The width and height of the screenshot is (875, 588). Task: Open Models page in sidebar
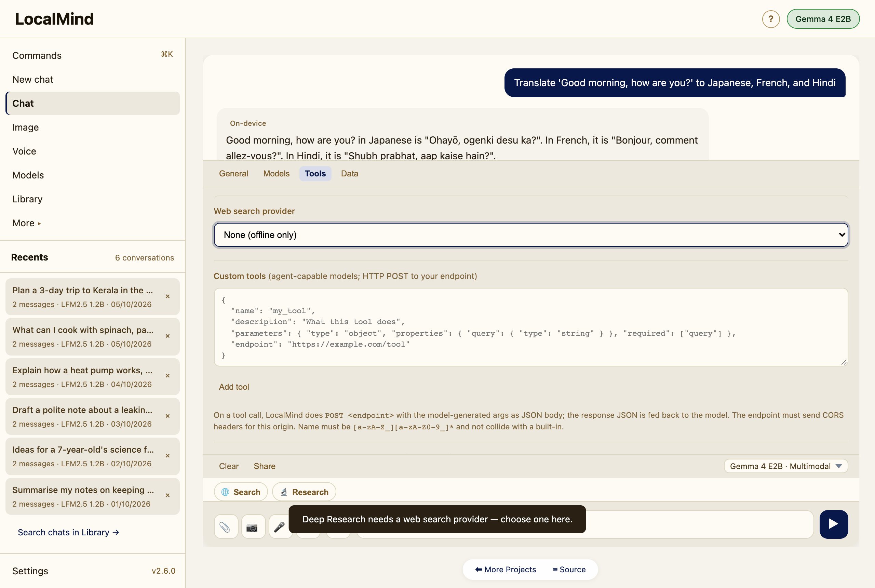(93, 175)
